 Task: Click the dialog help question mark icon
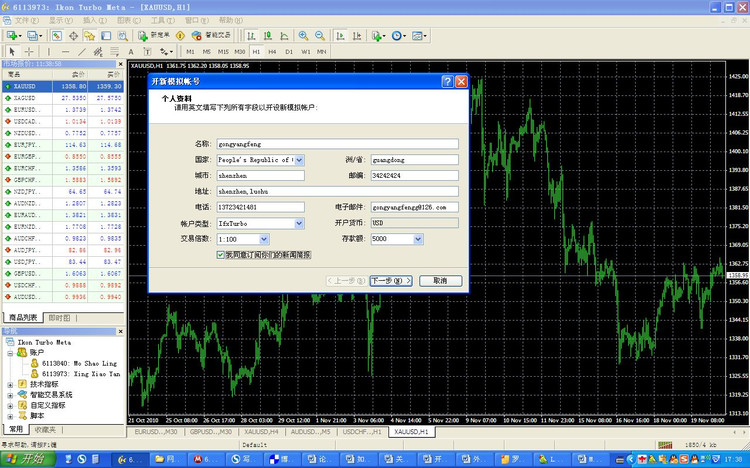(446, 82)
